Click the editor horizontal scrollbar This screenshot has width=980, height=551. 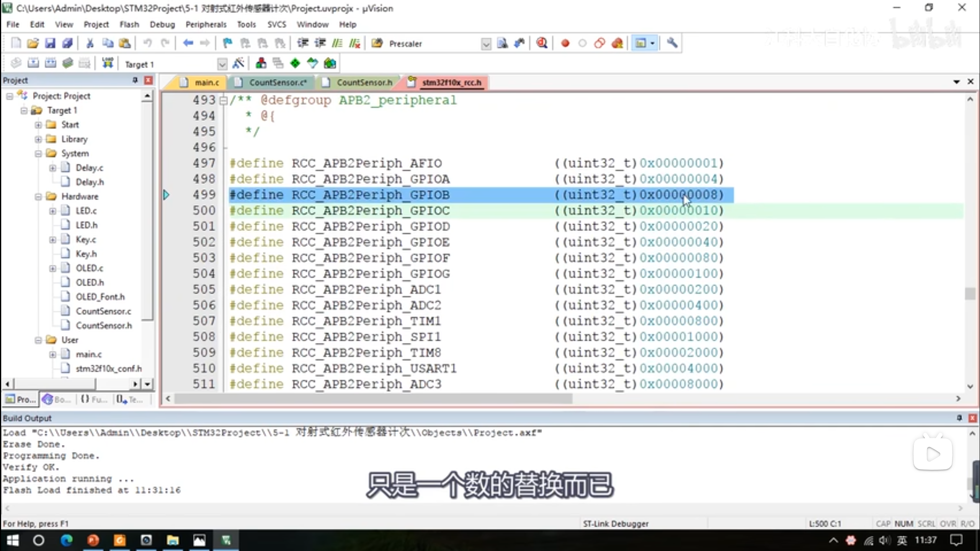373,399
